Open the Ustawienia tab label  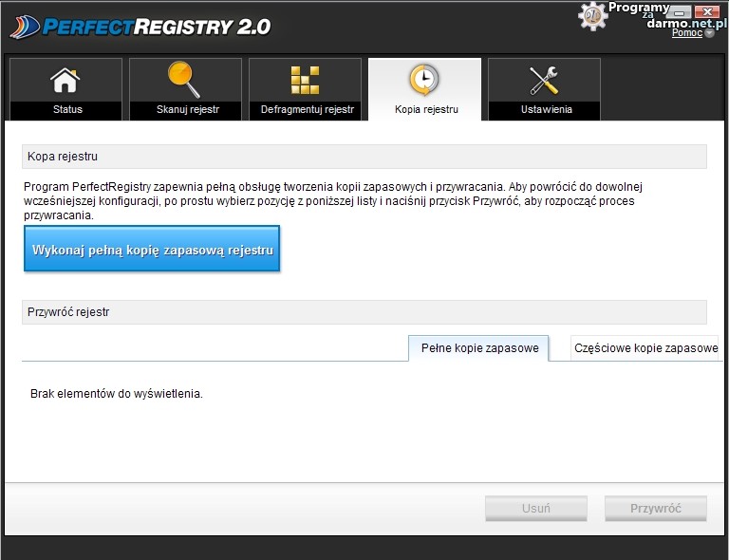[x=546, y=109]
